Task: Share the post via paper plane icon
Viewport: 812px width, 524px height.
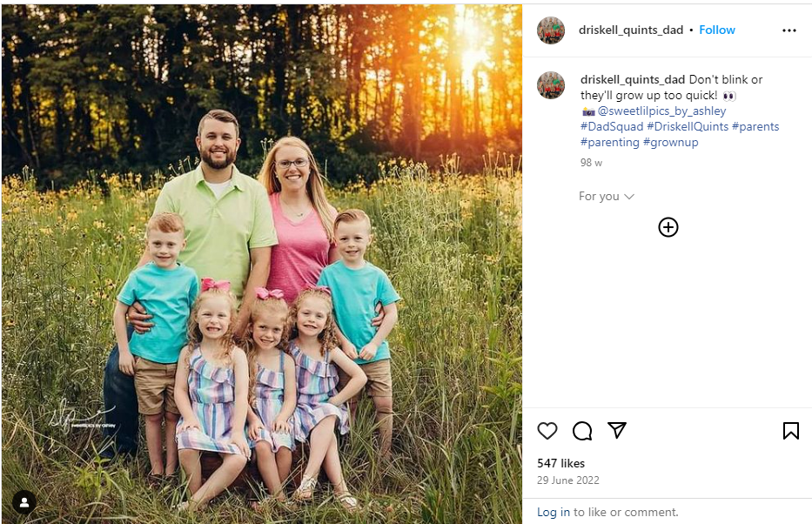Action: pos(617,431)
